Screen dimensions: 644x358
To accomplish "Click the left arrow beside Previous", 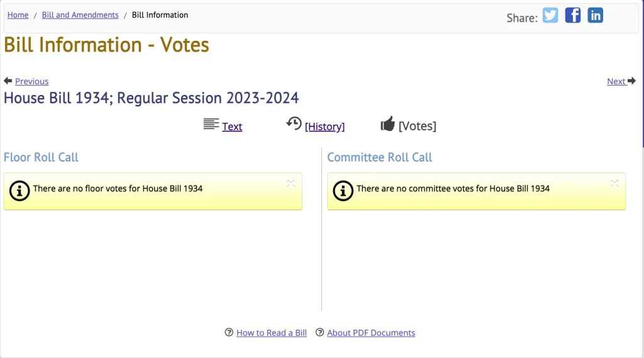I will (8, 81).
